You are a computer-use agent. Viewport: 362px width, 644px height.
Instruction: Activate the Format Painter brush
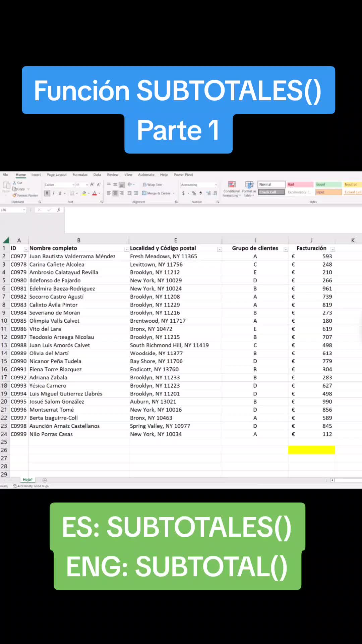pos(15,195)
